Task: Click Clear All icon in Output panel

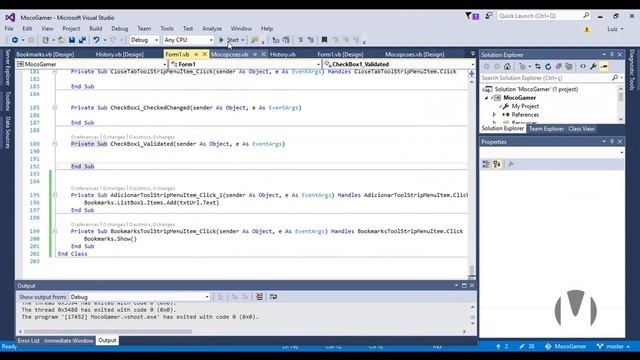Action: [259, 297]
